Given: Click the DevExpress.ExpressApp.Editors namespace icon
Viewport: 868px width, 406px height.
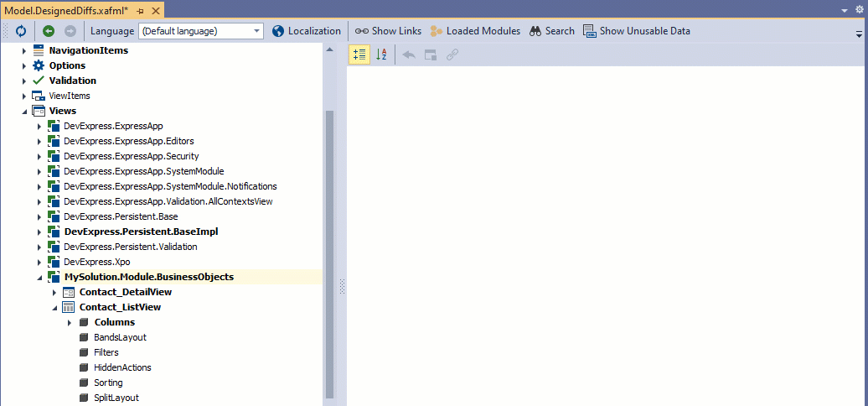Looking at the screenshot, I should [54, 141].
